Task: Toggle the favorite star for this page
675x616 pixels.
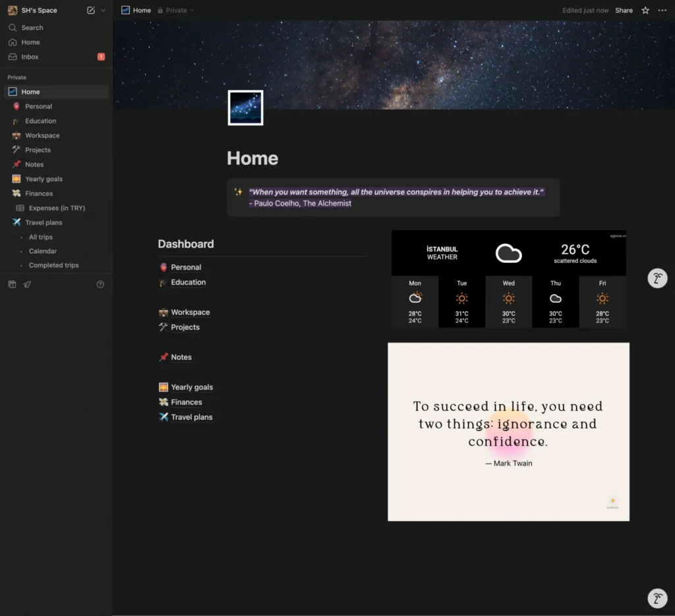Action: [645, 10]
